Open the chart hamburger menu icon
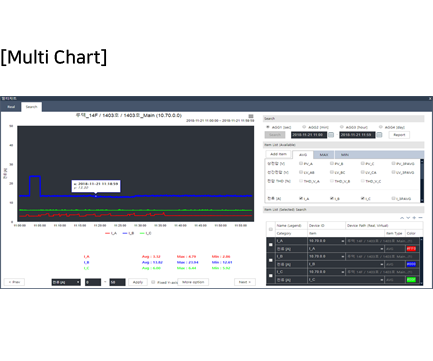The image size is (433, 361). (x=251, y=116)
